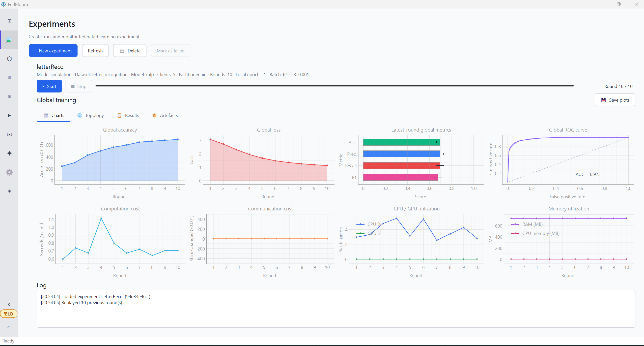Click the floppy disk icon on Save plots

pos(604,100)
